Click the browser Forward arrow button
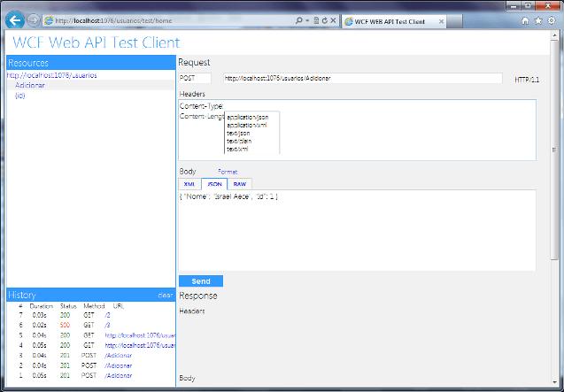Screen dimensions: 564x392 pos(34,19)
